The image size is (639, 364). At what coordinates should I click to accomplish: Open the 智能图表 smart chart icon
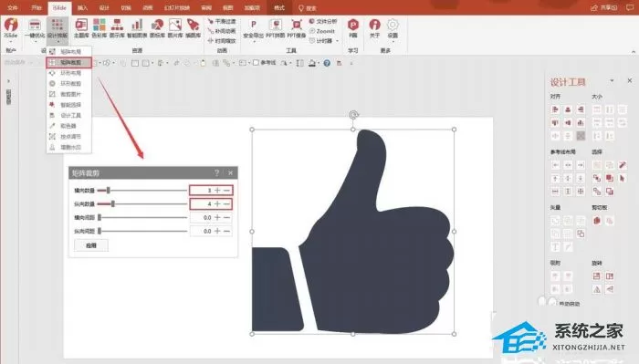[137, 28]
